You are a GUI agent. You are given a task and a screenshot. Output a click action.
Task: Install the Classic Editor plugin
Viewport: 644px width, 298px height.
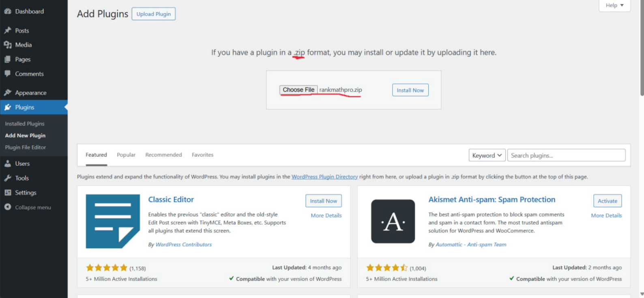(324, 201)
